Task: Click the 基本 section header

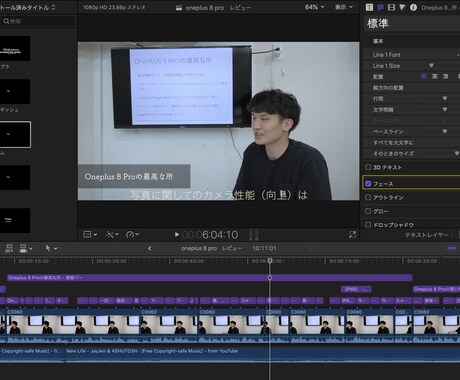Action: [x=378, y=41]
